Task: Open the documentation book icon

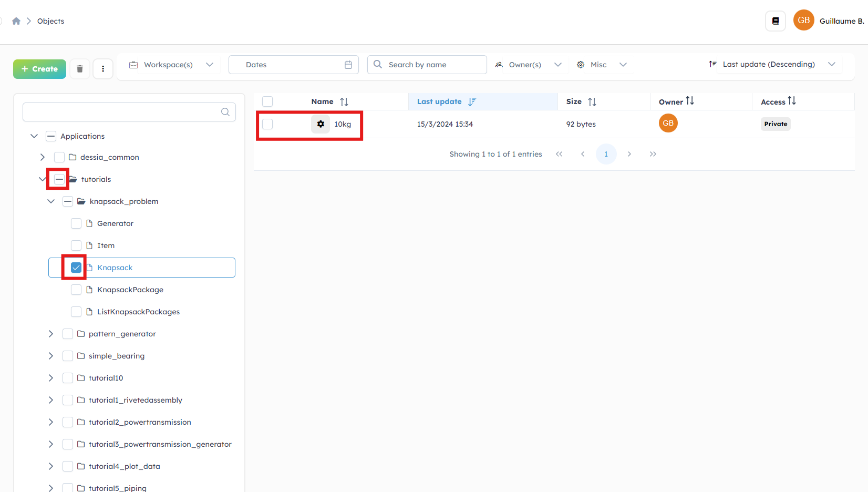Action: click(x=775, y=21)
